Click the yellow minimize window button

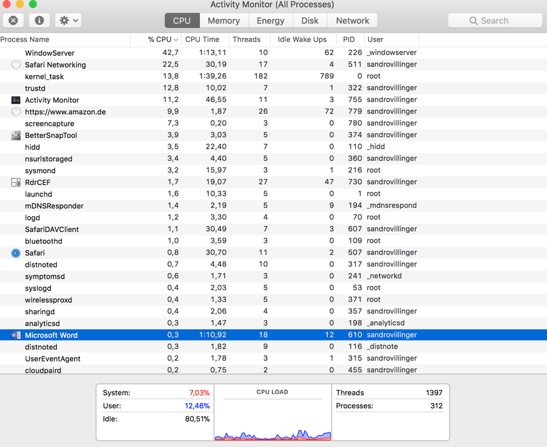pyautogui.click(x=20, y=4)
